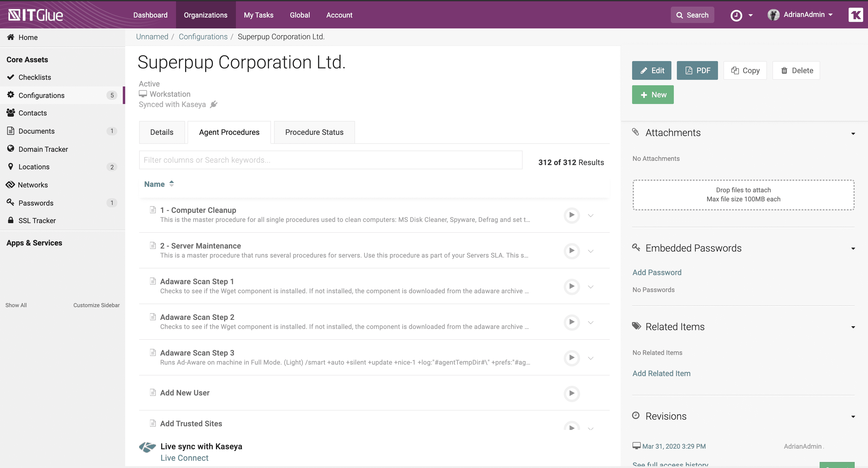Viewport: 868px width, 468px height.
Task: Collapse the Embedded Passwords section
Action: click(x=853, y=249)
